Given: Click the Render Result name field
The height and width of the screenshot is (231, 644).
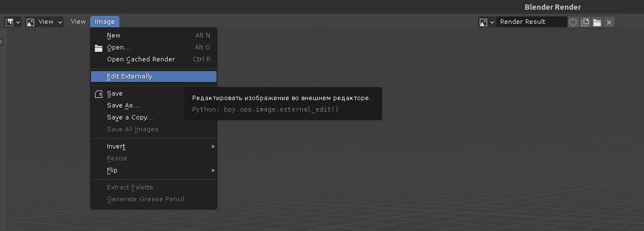Looking at the screenshot, I should tap(531, 22).
